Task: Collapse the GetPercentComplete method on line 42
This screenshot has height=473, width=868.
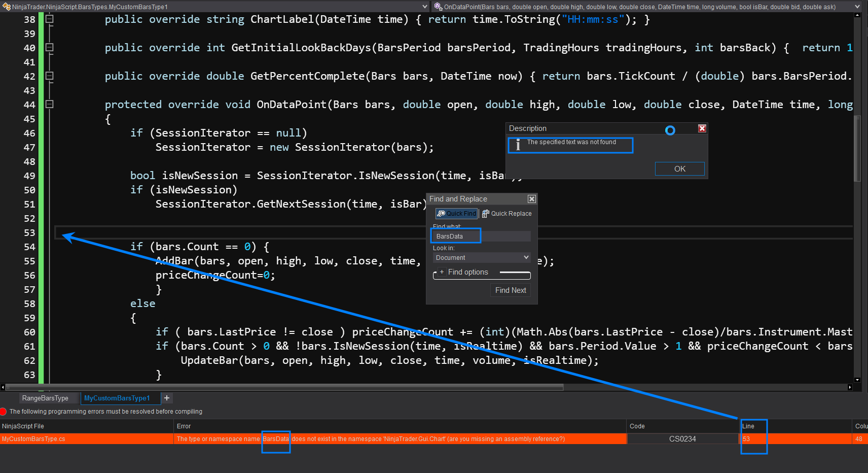Action: pos(49,76)
